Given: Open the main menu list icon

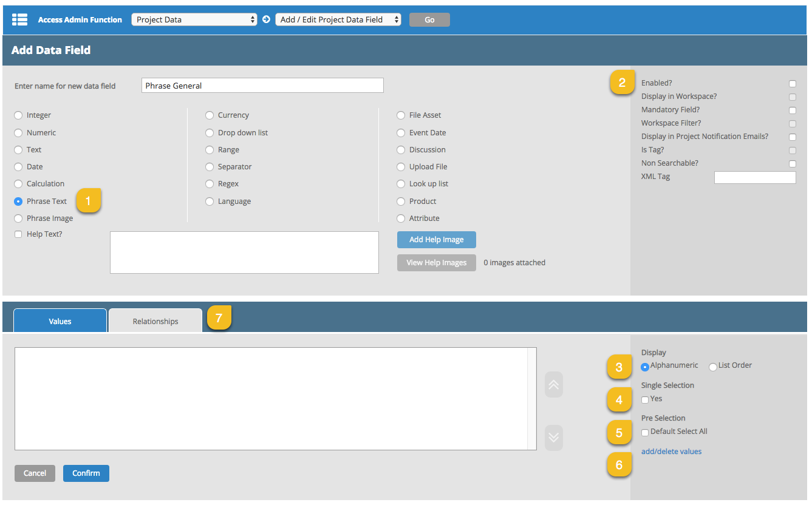Looking at the screenshot, I should [x=19, y=19].
